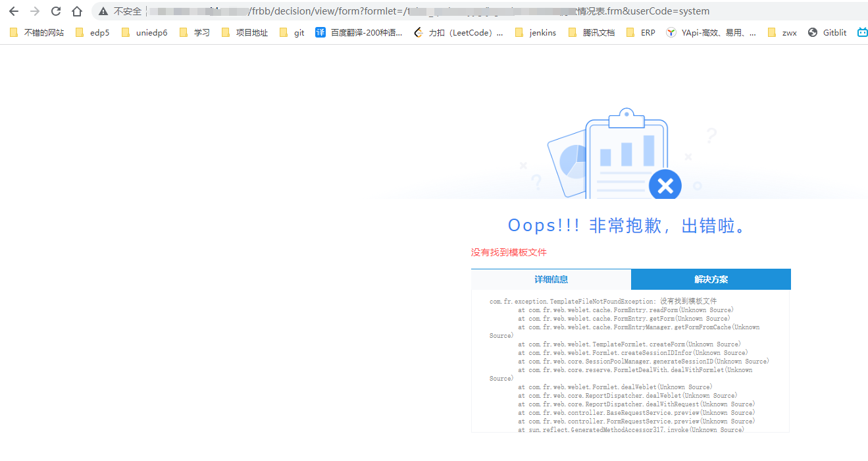Reload the current page
Image resolution: width=868 pixels, height=461 pixels.
56,11
